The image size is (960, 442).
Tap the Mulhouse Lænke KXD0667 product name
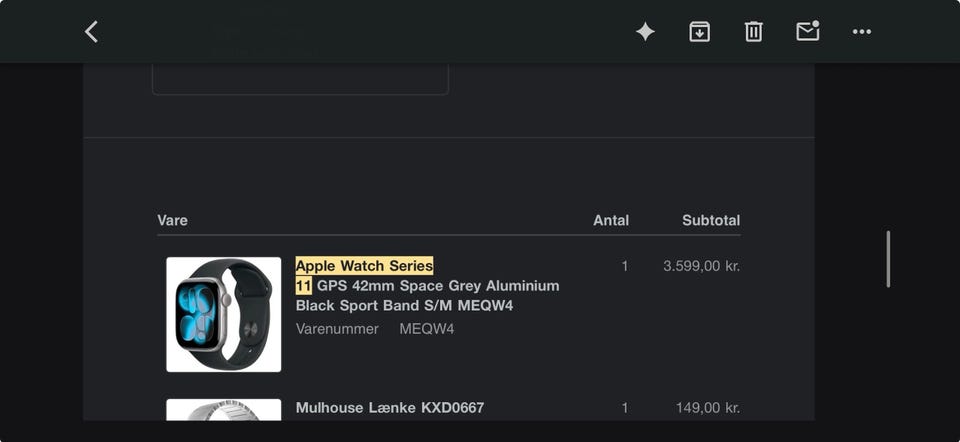390,408
